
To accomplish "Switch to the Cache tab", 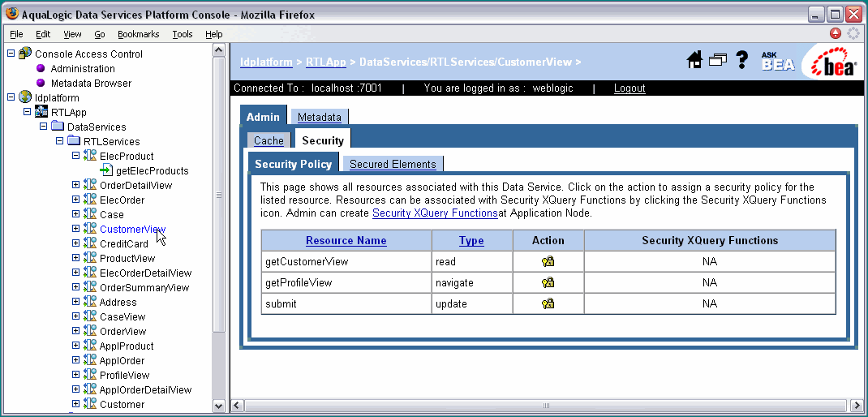I will pos(269,140).
